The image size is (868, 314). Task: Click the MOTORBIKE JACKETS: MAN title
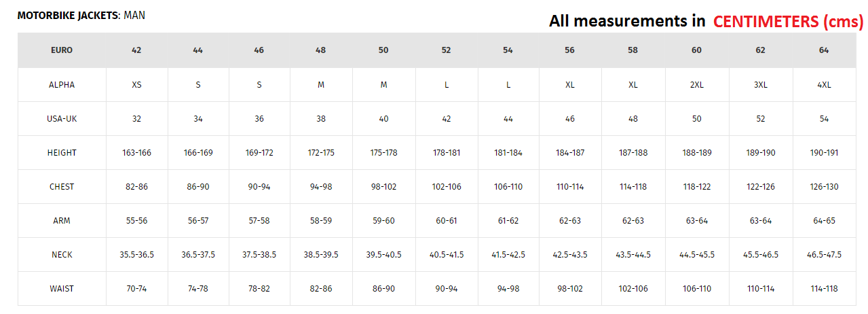[81, 15]
